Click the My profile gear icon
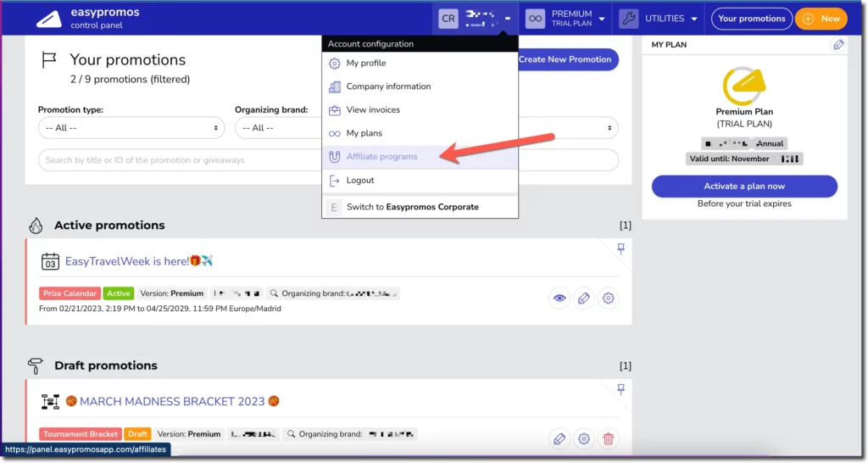 coord(334,64)
